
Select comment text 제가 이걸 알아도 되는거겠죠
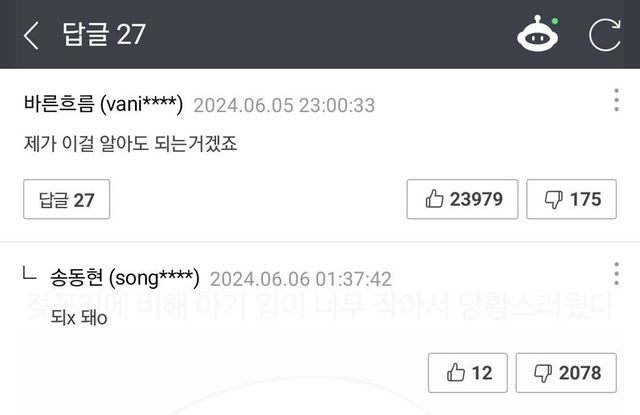[x=131, y=144]
